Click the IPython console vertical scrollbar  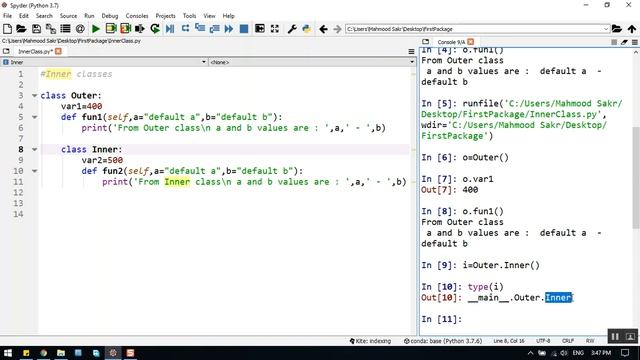coord(636,178)
